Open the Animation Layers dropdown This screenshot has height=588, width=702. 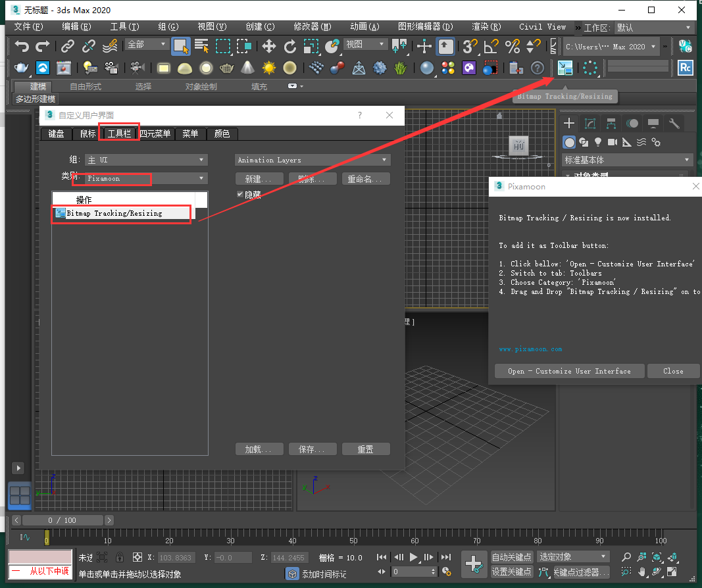pos(312,159)
